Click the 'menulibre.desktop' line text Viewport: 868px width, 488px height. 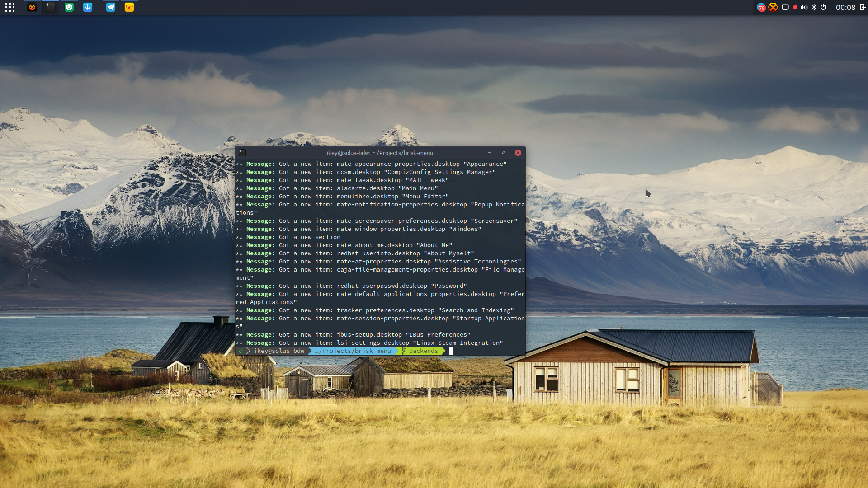(368, 197)
